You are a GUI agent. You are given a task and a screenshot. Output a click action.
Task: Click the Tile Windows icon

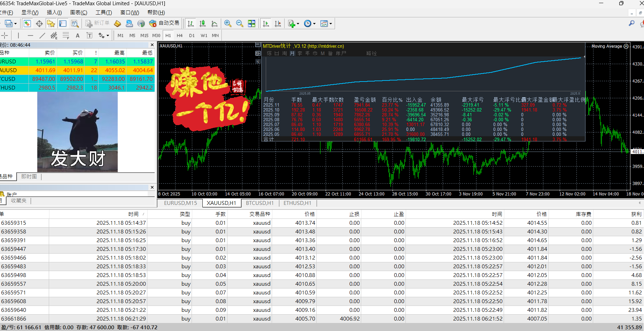251,23
